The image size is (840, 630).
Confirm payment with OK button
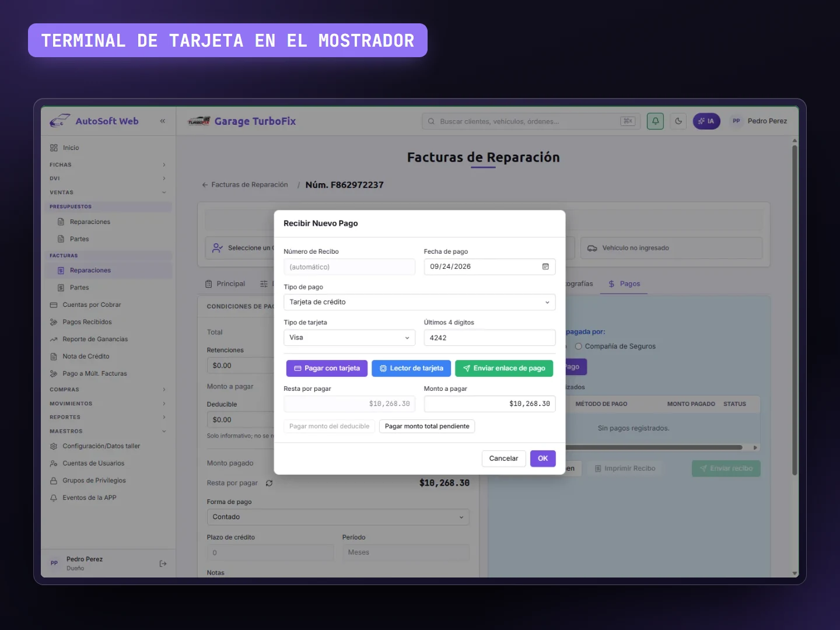coord(543,459)
